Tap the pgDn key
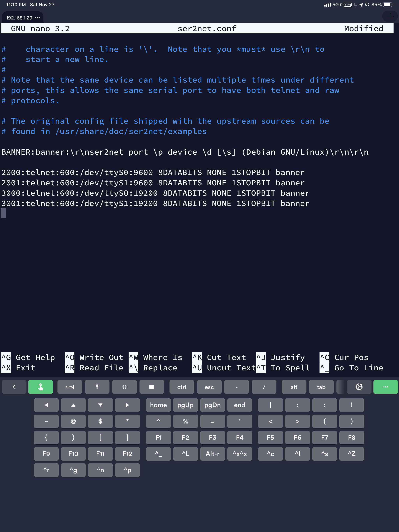399x532 pixels. point(212,405)
